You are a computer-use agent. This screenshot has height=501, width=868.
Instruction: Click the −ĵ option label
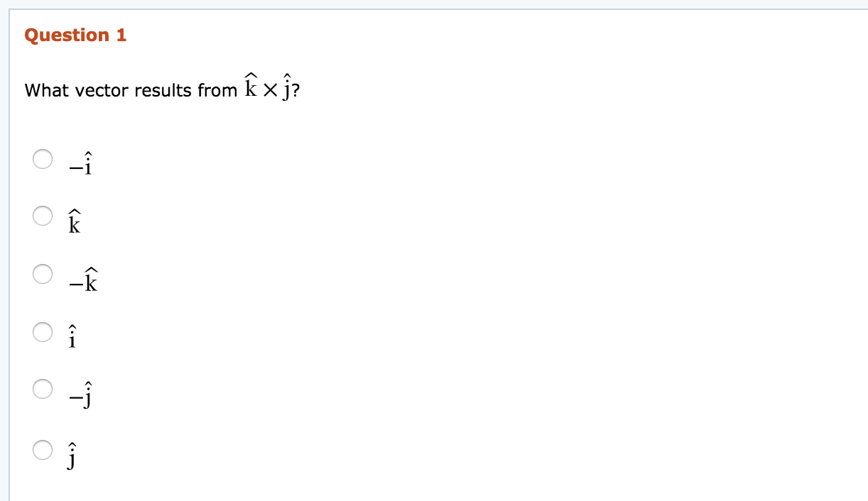(x=78, y=395)
